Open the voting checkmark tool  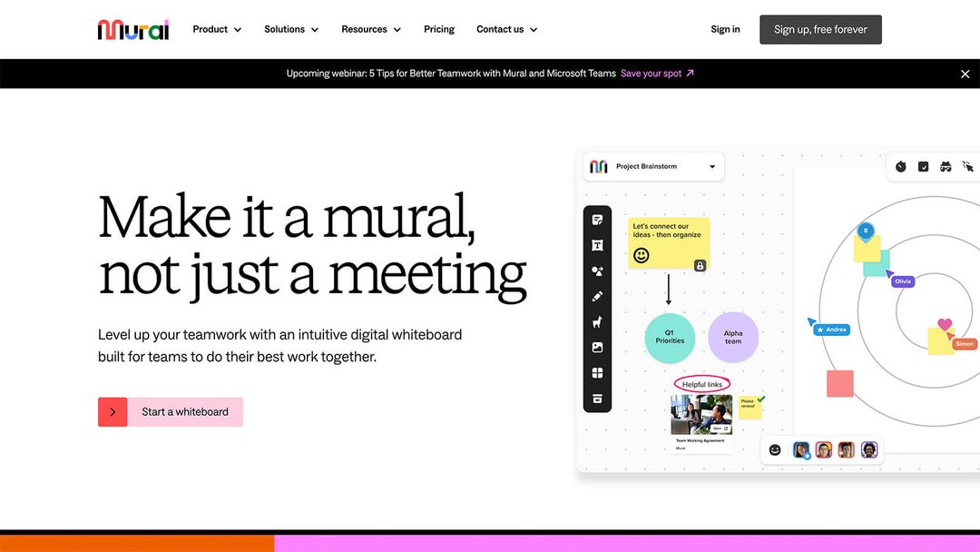pyautogui.click(x=923, y=166)
